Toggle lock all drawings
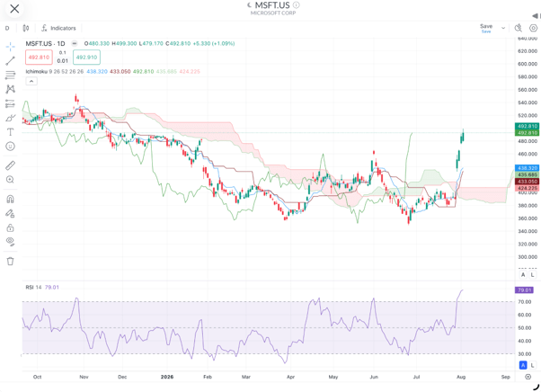541x392 pixels. point(11,227)
